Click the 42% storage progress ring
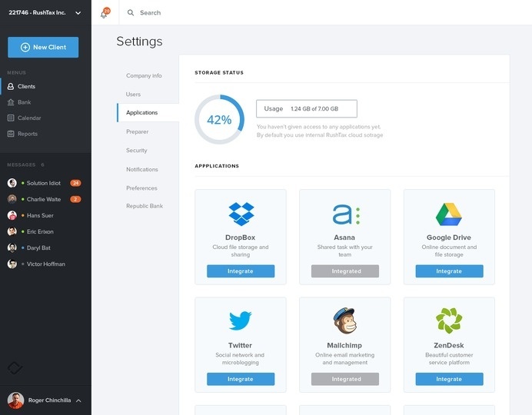The height and width of the screenshot is (415, 532). 219,119
